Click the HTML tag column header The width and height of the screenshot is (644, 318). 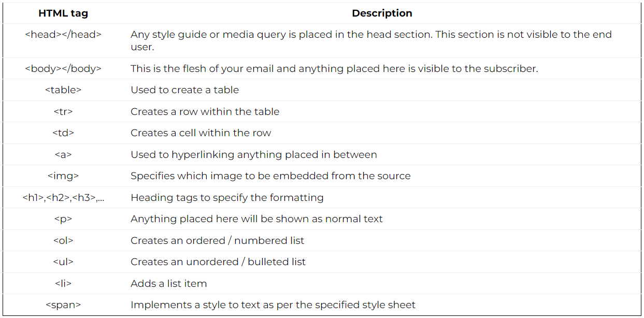coord(63,13)
